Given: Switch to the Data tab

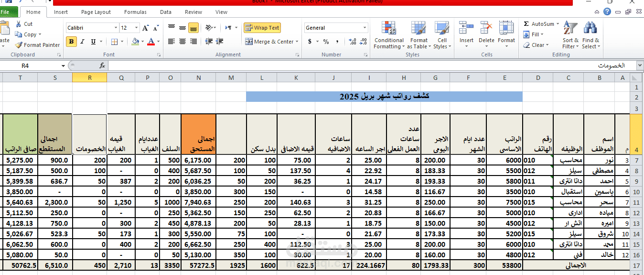Looking at the screenshot, I should point(166,12).
